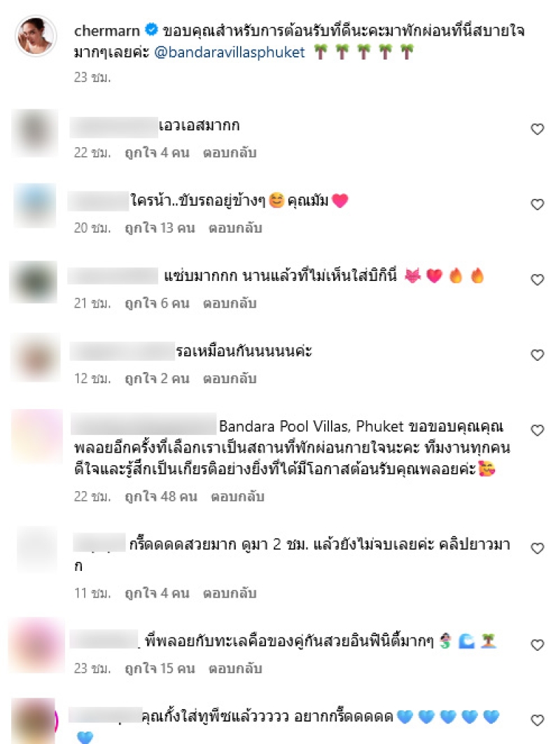Like the comment about พี่พลอยกับทะเล
The width and height of the screenshot is (560, 744).
click(x=537, y=645)
